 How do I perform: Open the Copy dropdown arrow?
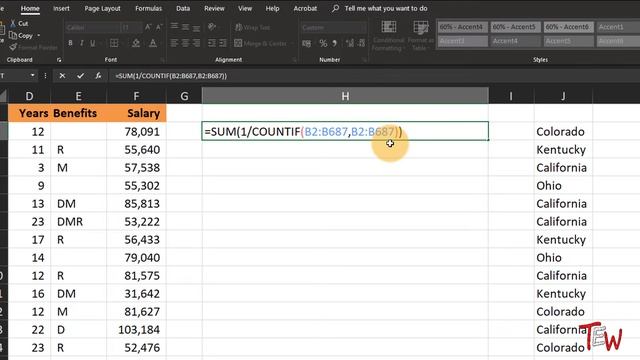pos(39,36)
